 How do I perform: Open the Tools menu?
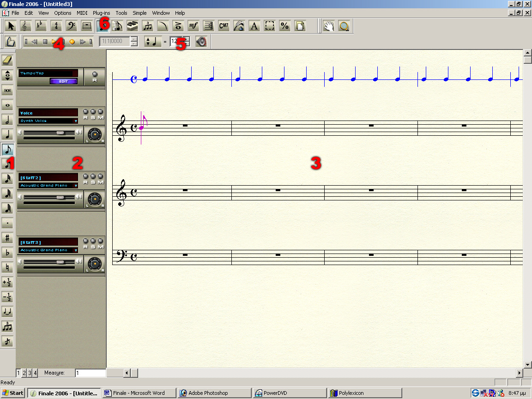[x=121, y=13]
